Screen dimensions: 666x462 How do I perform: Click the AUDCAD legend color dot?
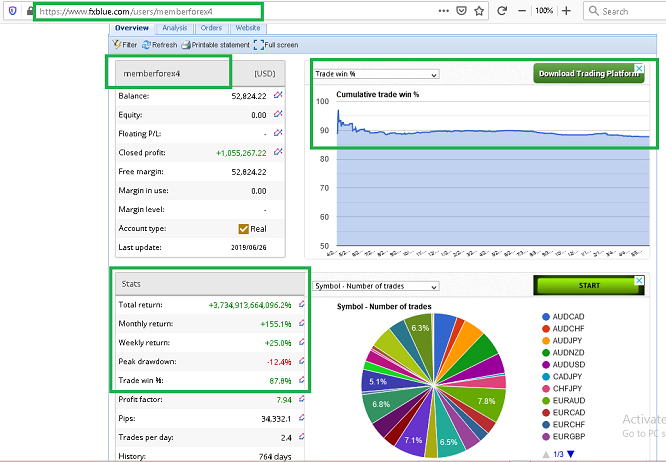[547, 317]
